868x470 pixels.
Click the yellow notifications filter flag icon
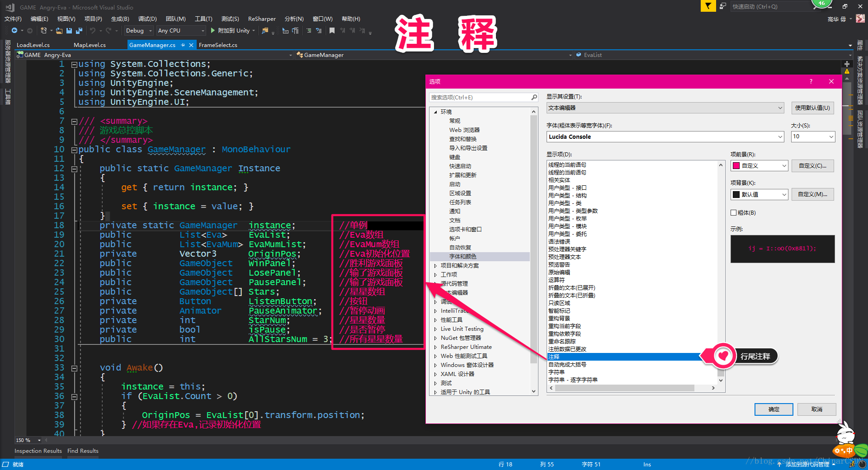pos(708,6)
